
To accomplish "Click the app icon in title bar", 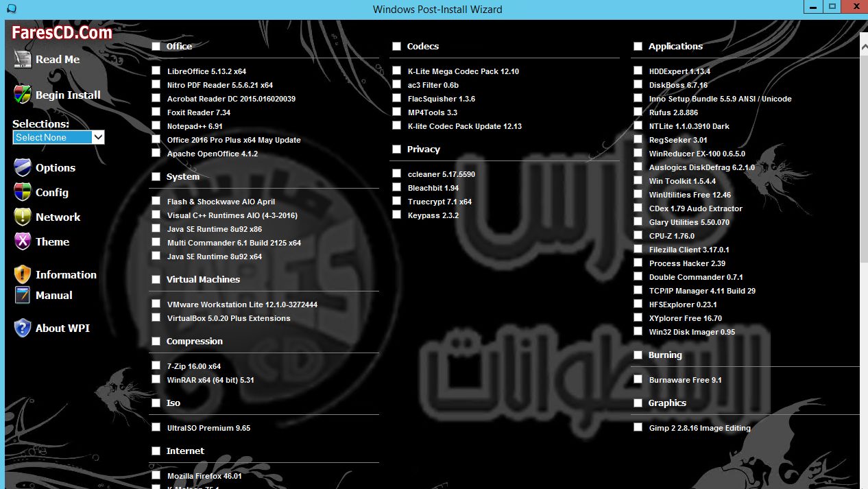I will (11, 8).
